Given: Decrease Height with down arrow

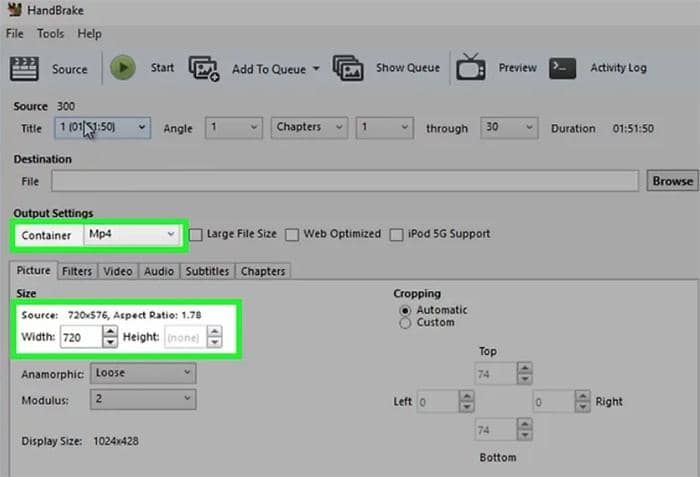Looking at the screenshot, I should (x=214, y=343).
